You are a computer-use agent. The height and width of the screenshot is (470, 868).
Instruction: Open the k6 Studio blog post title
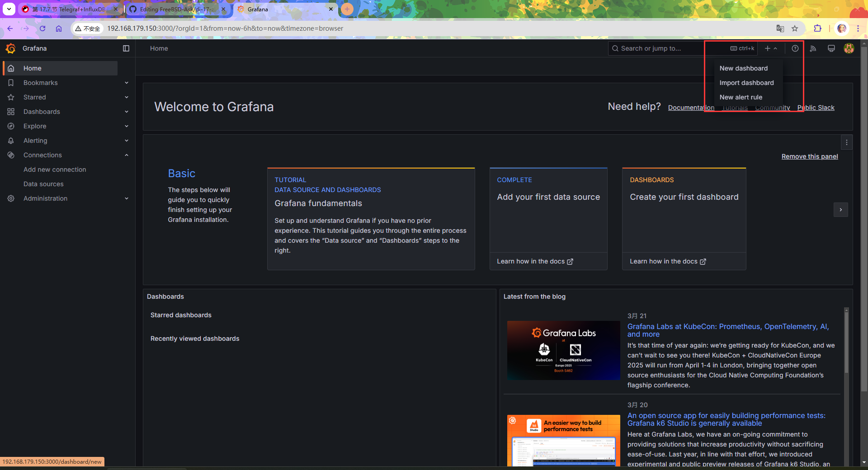tap(726, 419)
